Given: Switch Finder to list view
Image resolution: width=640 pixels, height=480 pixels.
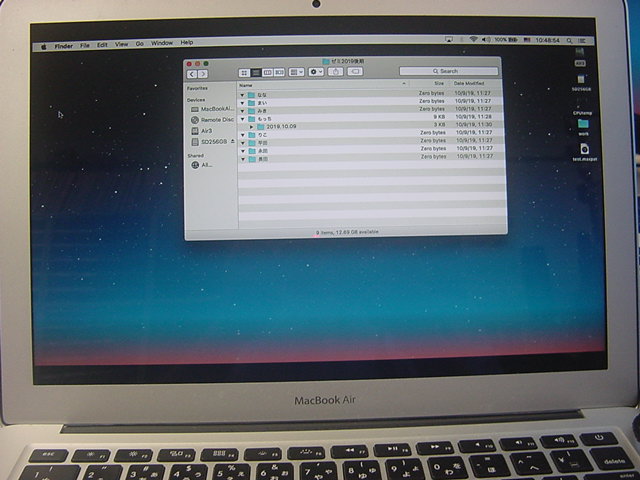Looking at the screenshot, I should (x=256, y=73).
